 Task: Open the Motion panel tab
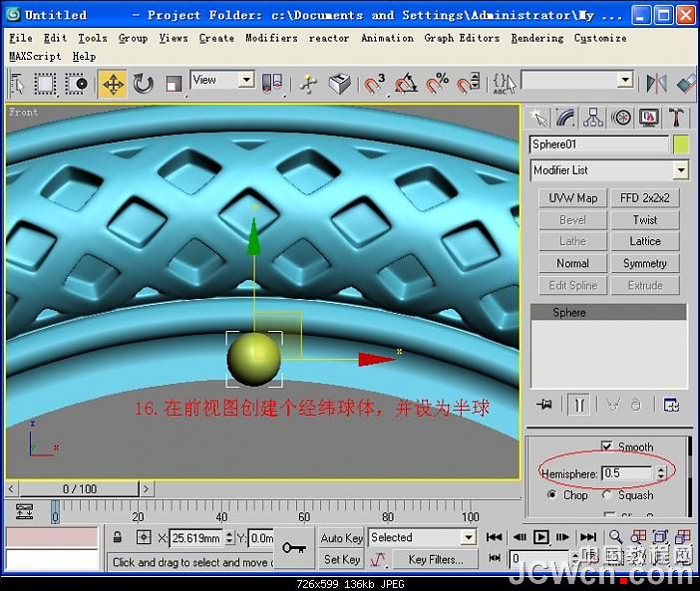[621, 118]
